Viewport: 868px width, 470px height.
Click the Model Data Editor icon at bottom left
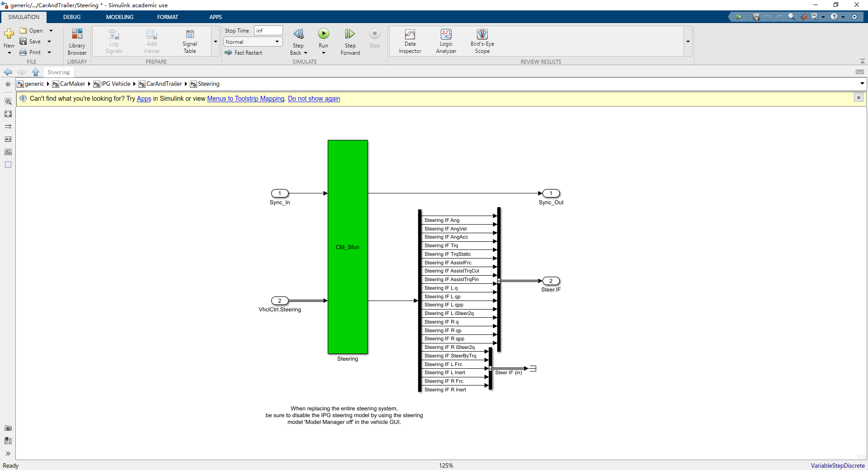pos(8,441)
